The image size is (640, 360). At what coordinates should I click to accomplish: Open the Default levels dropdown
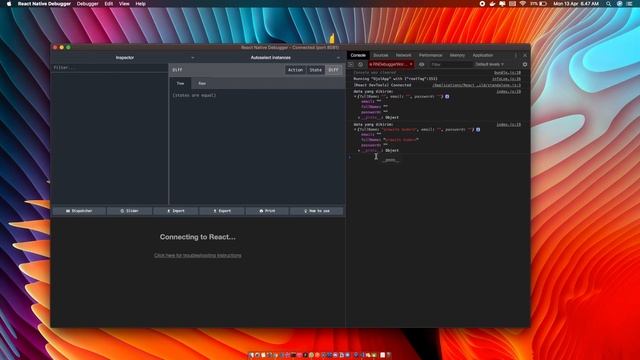click(490, 64)
